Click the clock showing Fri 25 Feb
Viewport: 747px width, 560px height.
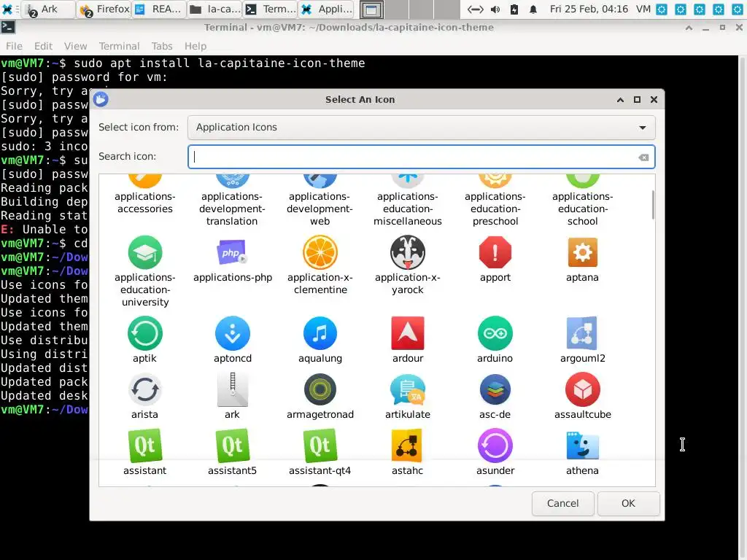tap(589, 9)
